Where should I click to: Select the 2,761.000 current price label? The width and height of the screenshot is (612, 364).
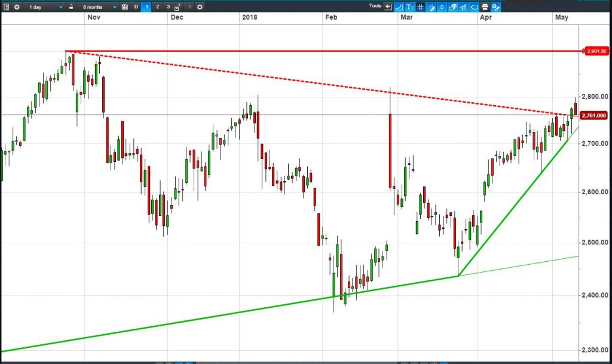(x=595, y=115)
